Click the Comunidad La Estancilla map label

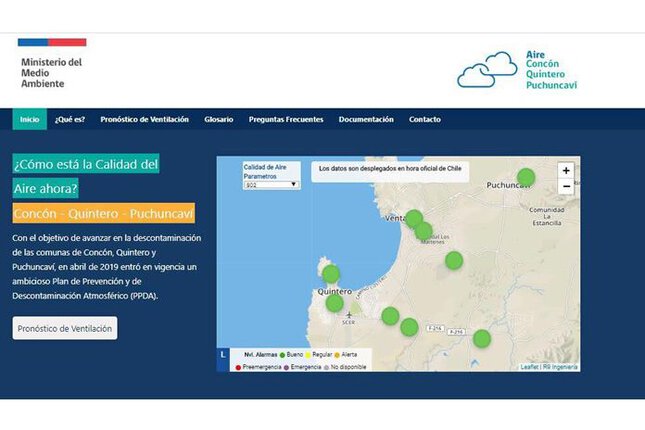[547, 216]
